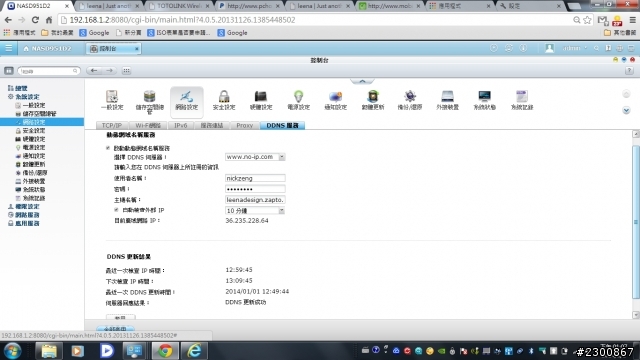640x360 pixels.
Task: Open the help question-mark button
Action: coord(629,71)
